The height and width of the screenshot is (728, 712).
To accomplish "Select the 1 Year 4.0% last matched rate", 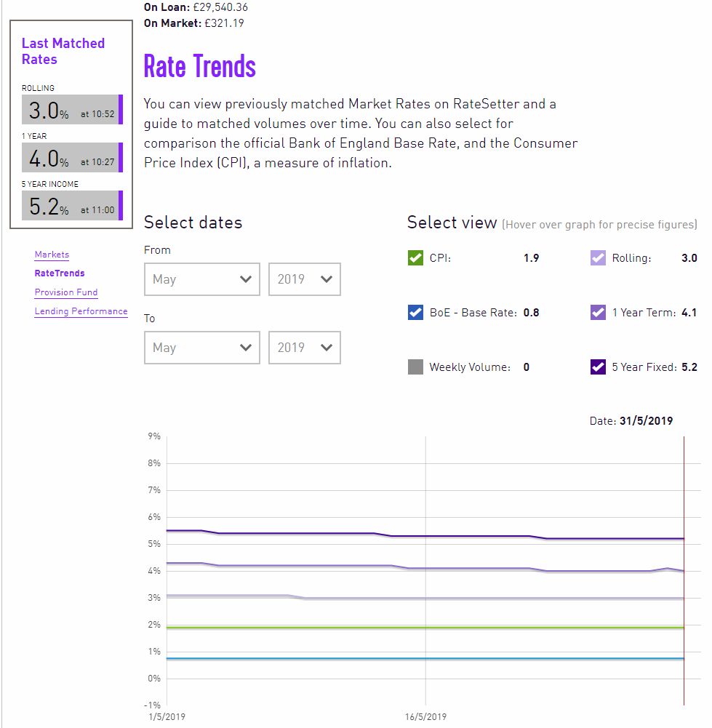I will [73, 157].
